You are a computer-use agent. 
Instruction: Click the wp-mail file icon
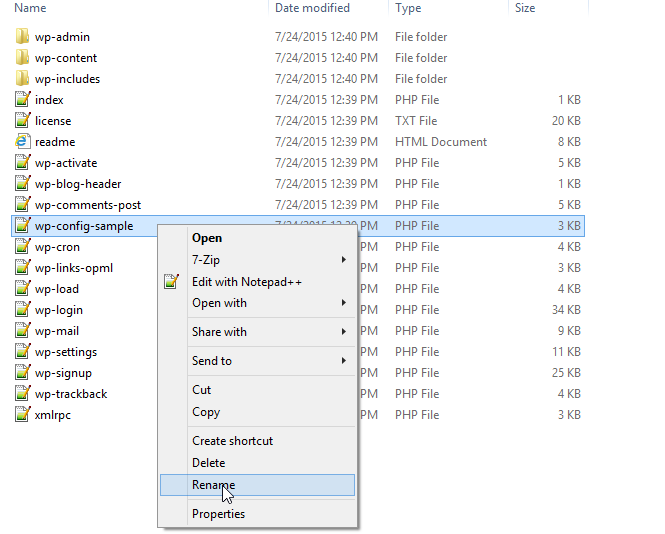pos(23,330)
